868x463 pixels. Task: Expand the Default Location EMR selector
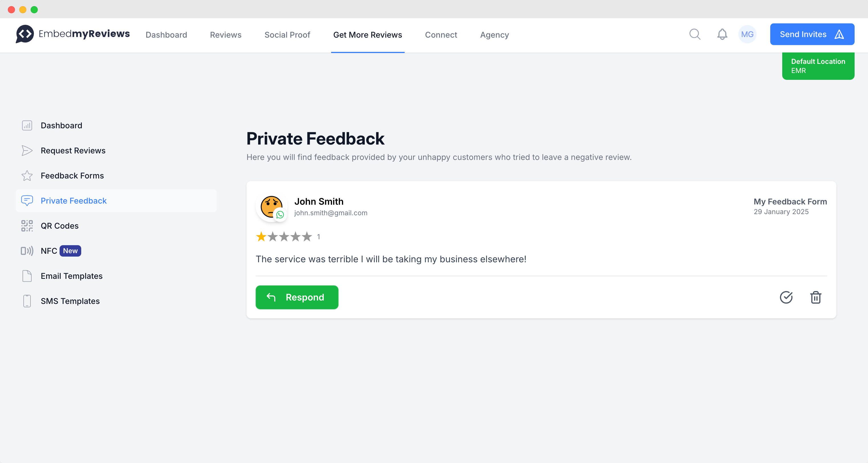818,66
